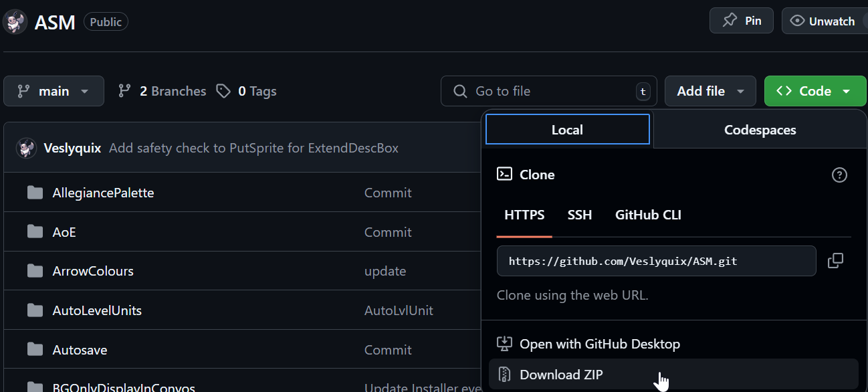The height and width of the screenshot is (392, 868).
Task: Click the tags icon next to 0 Tags
Action: (x=223, y=91)
